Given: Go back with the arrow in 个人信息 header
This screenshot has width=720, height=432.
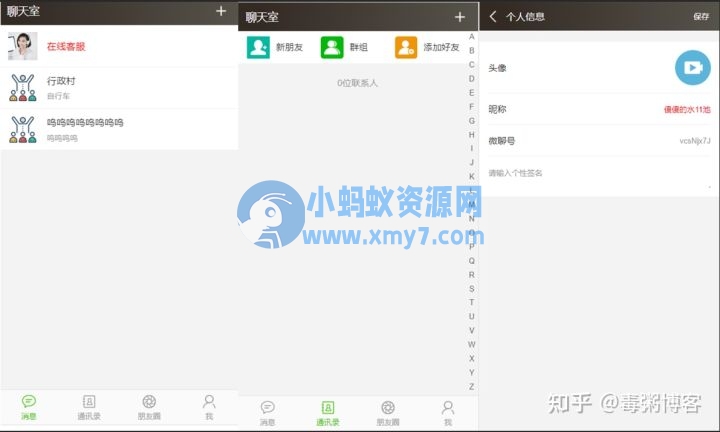Looking at the screenshot, I should [493, 17].
